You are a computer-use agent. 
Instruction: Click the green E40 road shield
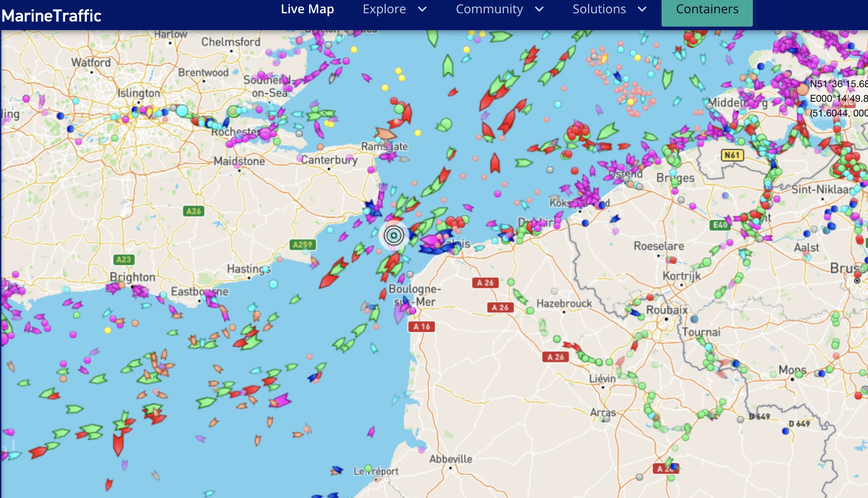tap(720, 225)
